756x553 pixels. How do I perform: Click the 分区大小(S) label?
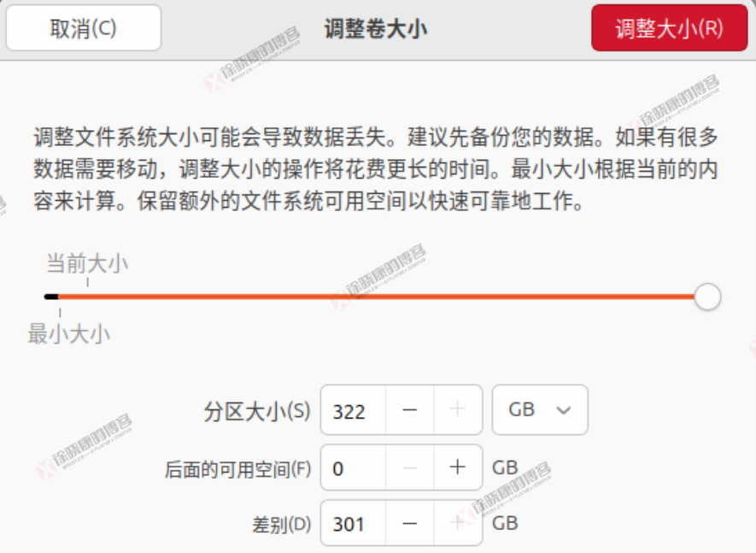pos(257,412)
